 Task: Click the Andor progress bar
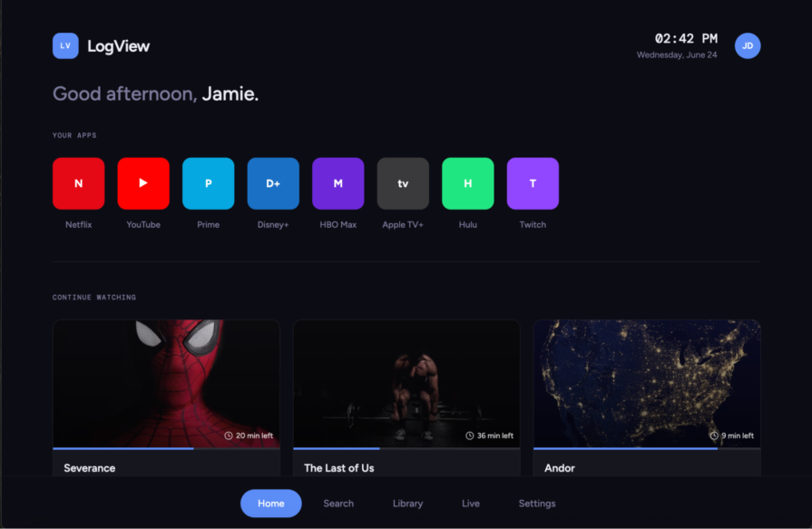pos(647,448)
